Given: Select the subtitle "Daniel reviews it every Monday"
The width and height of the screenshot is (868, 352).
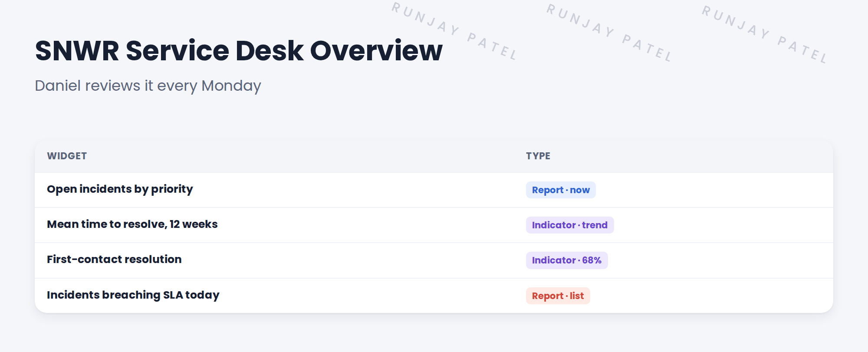Looking at the screenshot, I should click(x=148, y=86).
